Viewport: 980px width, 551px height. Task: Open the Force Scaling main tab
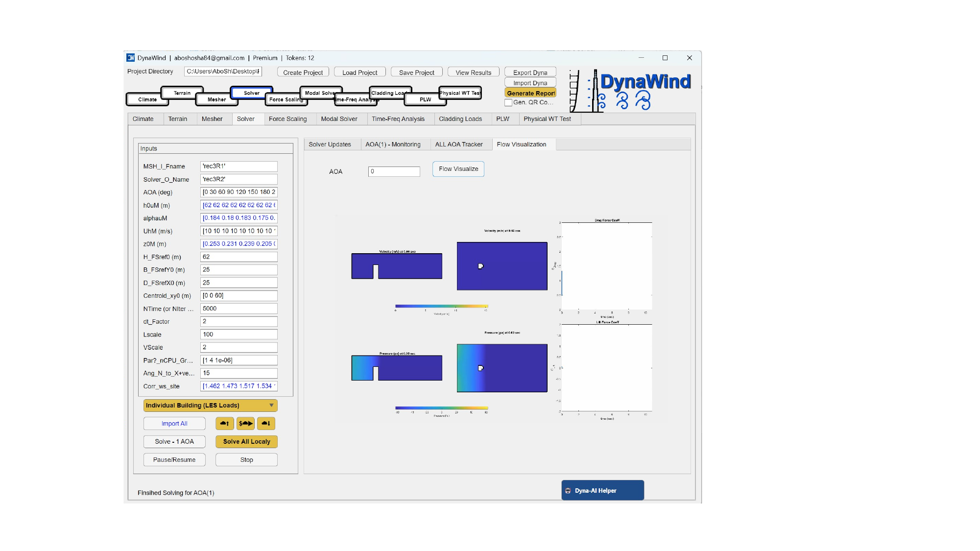point(287,119)
